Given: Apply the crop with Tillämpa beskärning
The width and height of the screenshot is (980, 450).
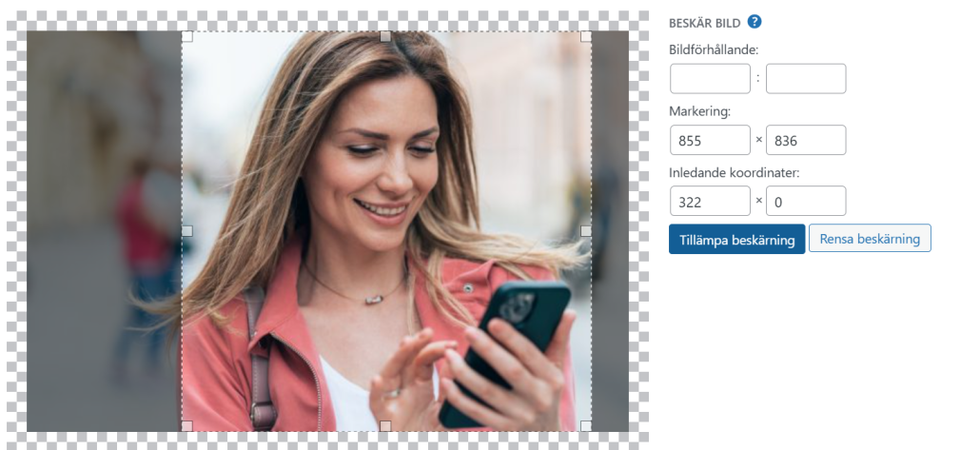Looking at the screenshot, I should click(736, 239).
